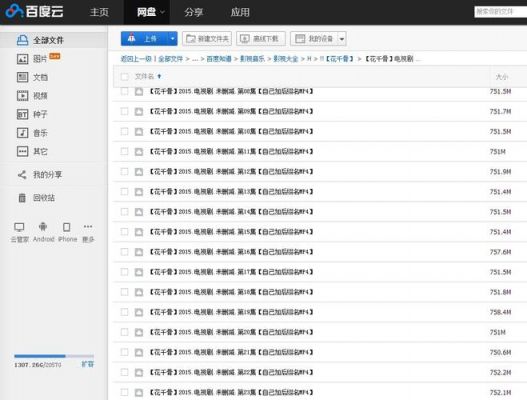This screenshot has height=400, width=527.
Task: Click the file icon of episode 第09集
Action: pos(139,111)
